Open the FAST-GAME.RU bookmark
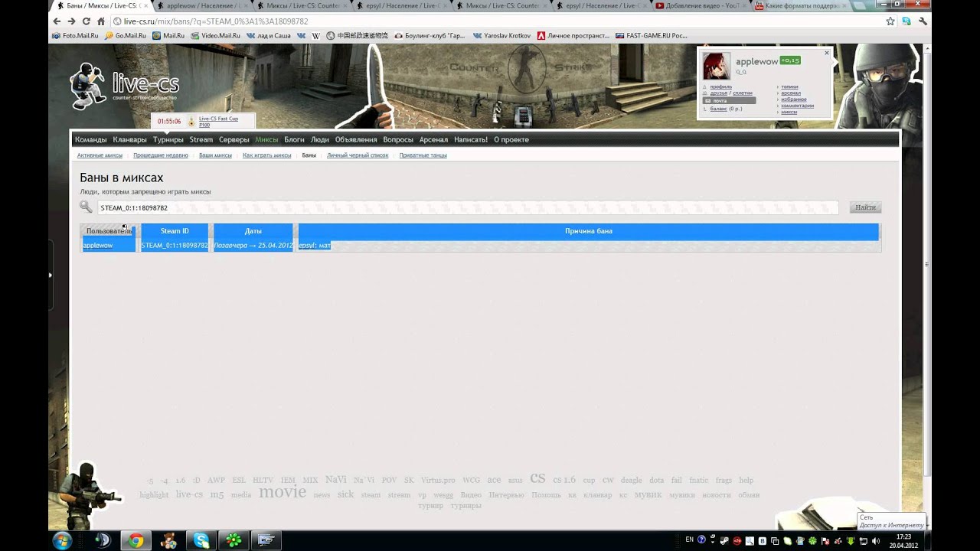980x551 pixels. [x=651, y=35]
